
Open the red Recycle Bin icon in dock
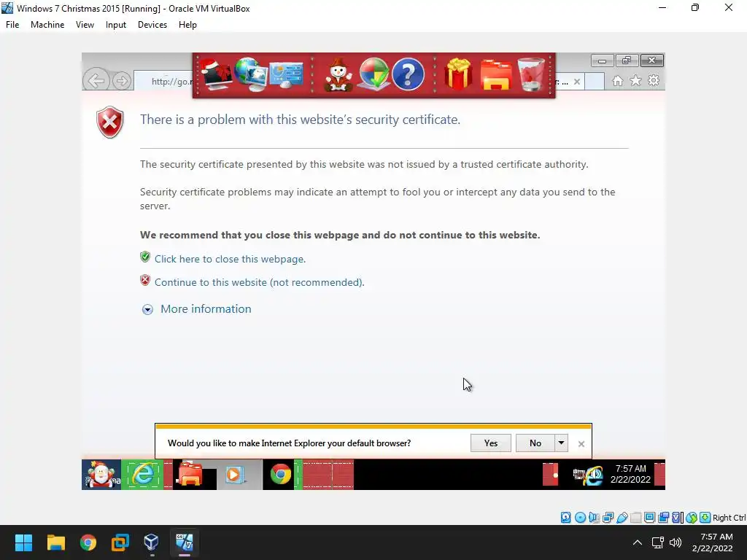pyautogui.click(x=531, y=75)
